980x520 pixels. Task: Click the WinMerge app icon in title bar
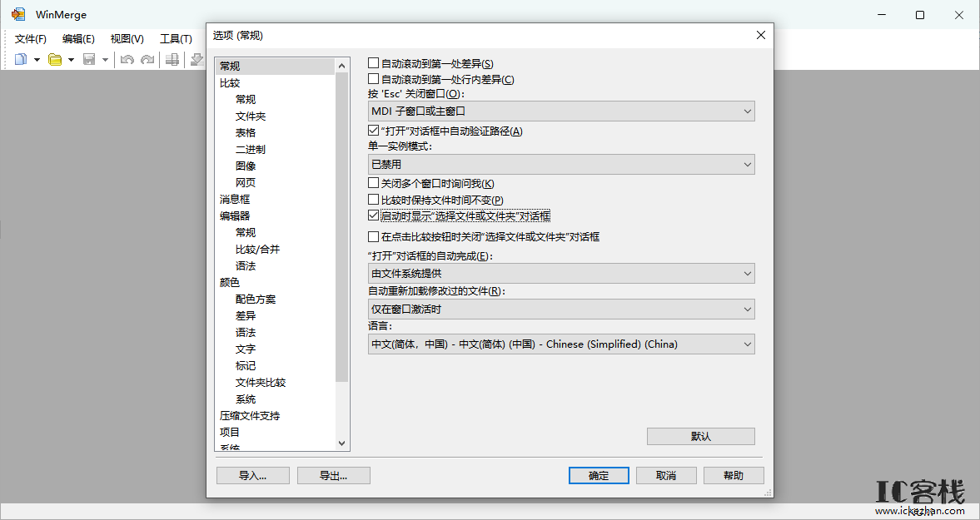19,14
